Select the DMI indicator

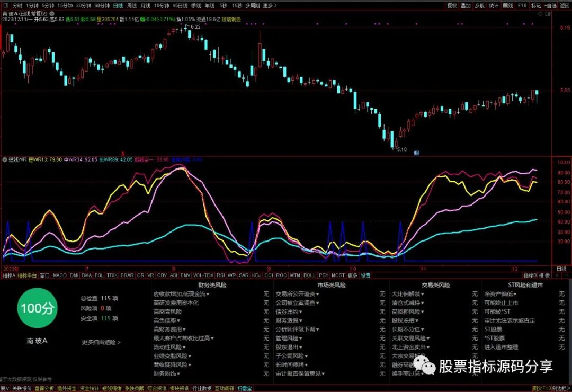[x=74, y=275]
